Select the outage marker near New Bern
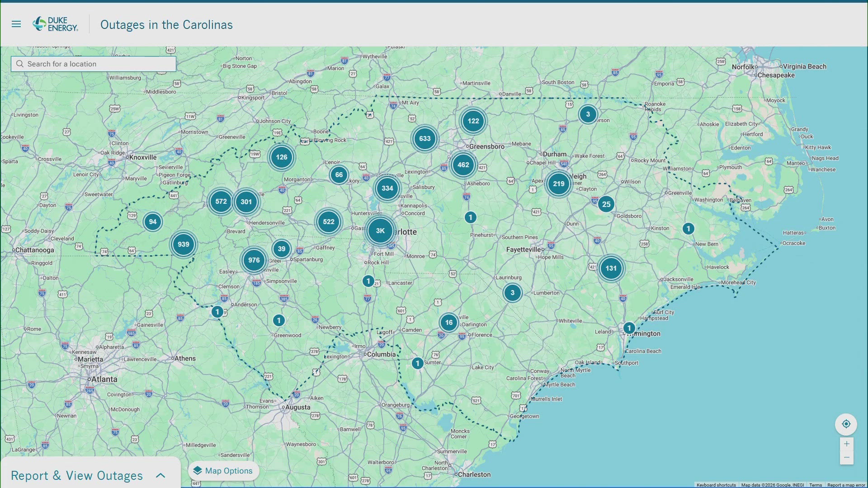Viewport: 868px width, 488px height. 688,229
